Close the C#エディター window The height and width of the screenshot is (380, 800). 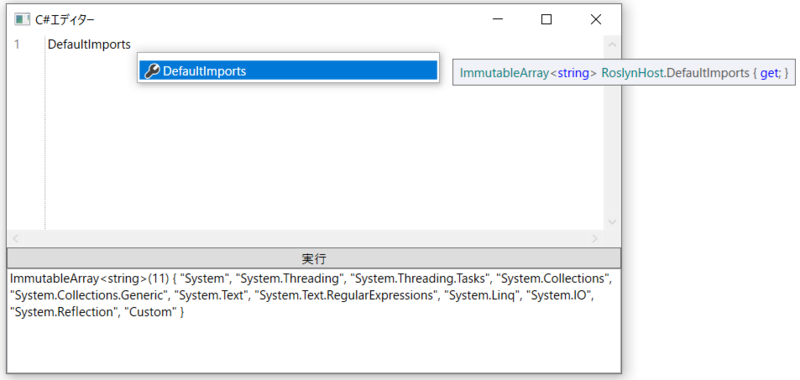[x=595, y=19]
